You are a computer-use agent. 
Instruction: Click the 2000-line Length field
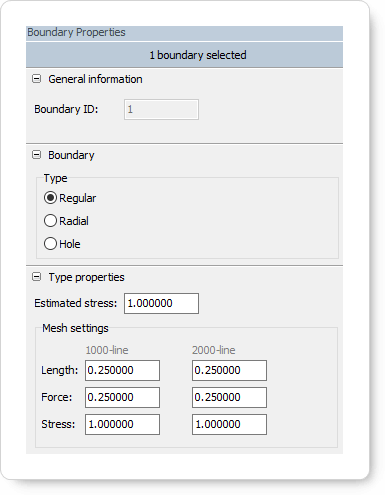(229, 370)
